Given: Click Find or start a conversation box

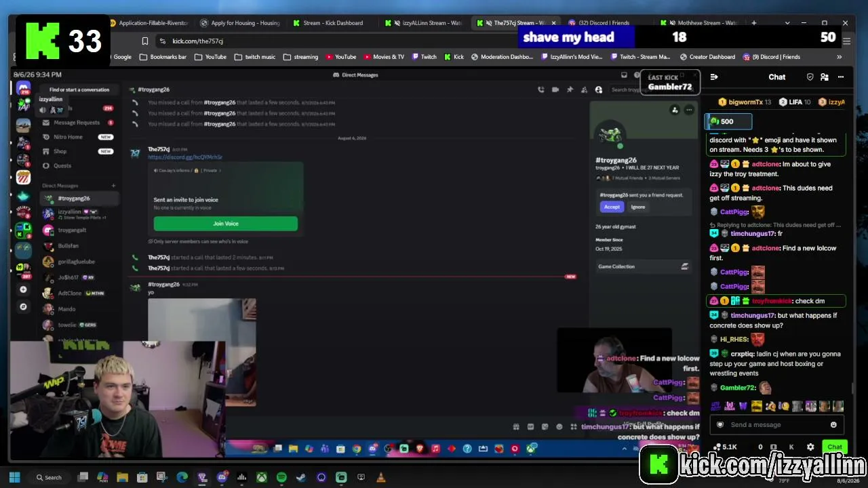Looking at the screenshot, I should click(79, 89).
